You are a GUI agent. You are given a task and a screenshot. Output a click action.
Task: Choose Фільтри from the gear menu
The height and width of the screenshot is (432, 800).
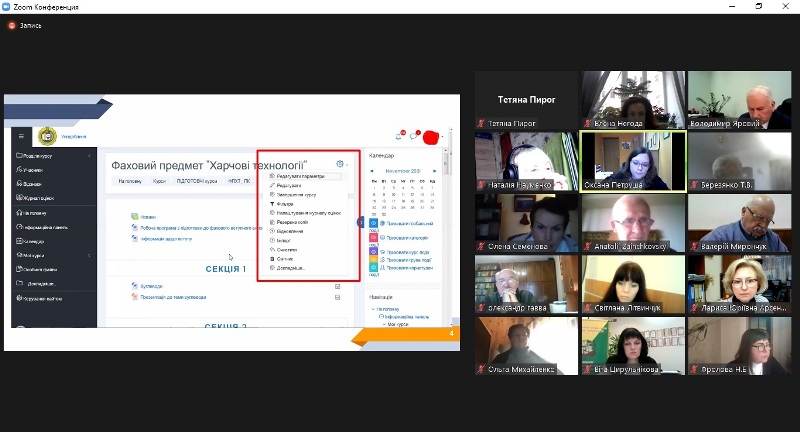(284, 204)
